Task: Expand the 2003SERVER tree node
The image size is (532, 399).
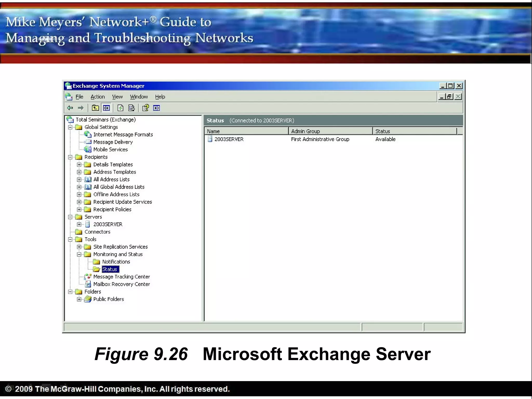Action: (79, 224)
